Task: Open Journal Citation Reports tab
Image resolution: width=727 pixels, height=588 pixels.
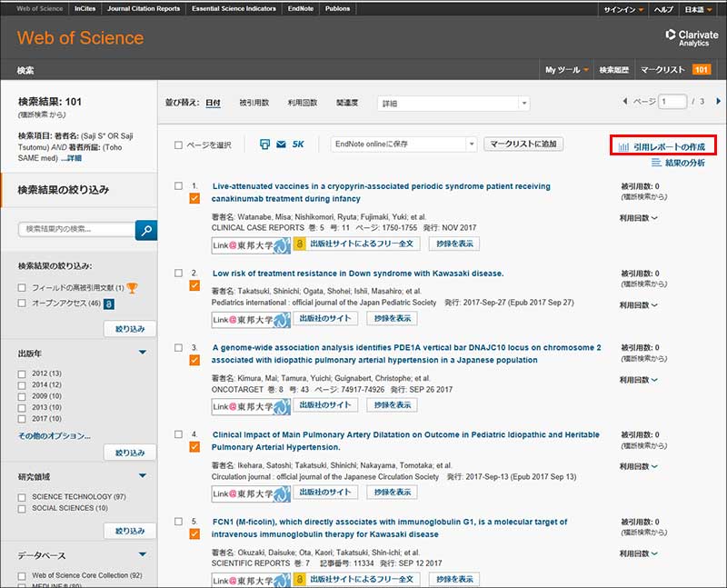Action: 144,9
